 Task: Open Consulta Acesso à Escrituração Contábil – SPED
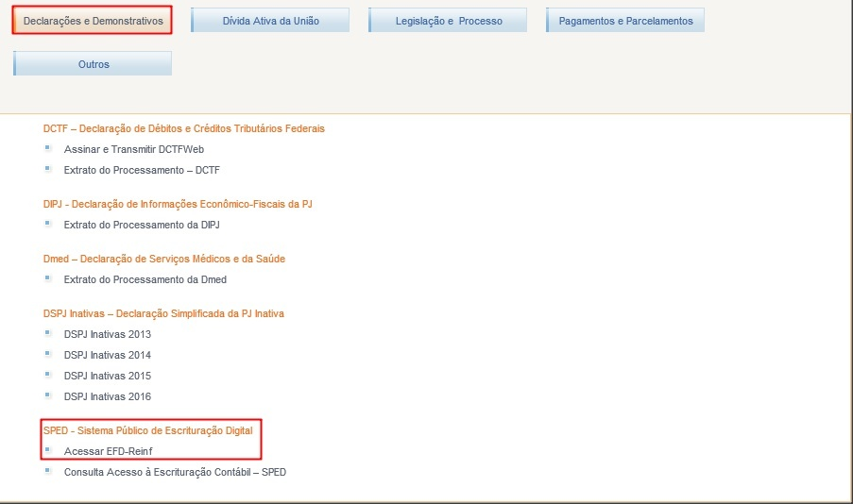coord(175,473)
